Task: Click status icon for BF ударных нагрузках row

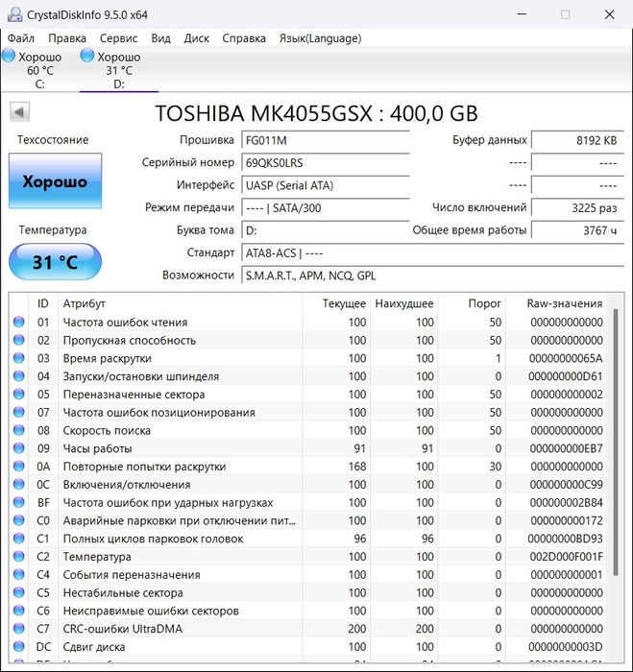Action: 19,502
